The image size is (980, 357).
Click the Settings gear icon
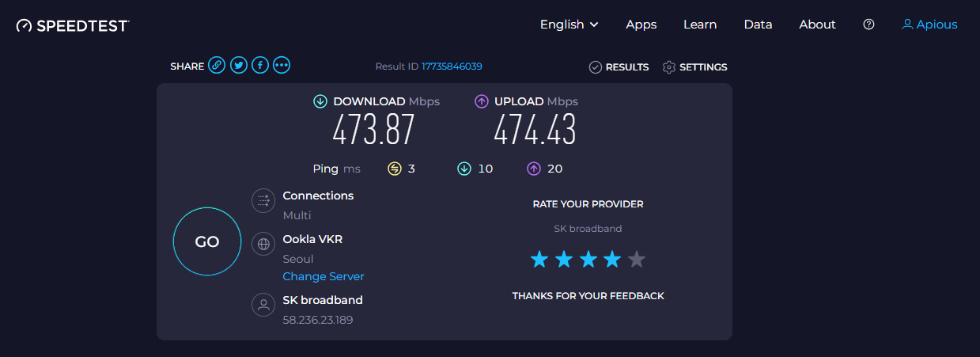(669, 67)
